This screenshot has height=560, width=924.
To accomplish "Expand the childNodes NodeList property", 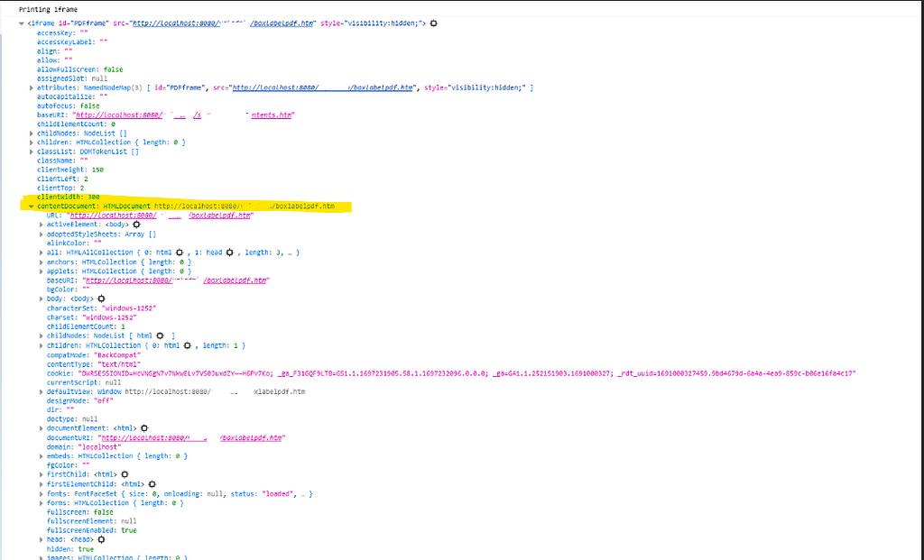I will click(x=31, y=133).
